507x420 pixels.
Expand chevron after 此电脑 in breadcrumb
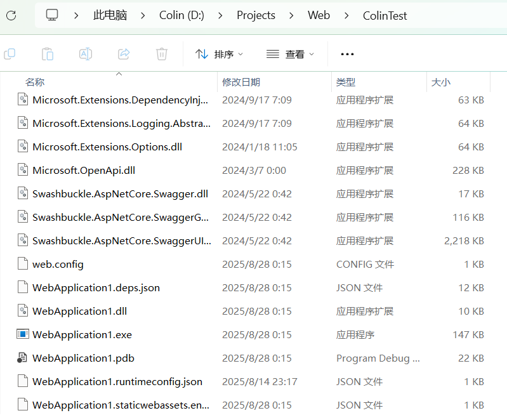(x=143, y=15)
